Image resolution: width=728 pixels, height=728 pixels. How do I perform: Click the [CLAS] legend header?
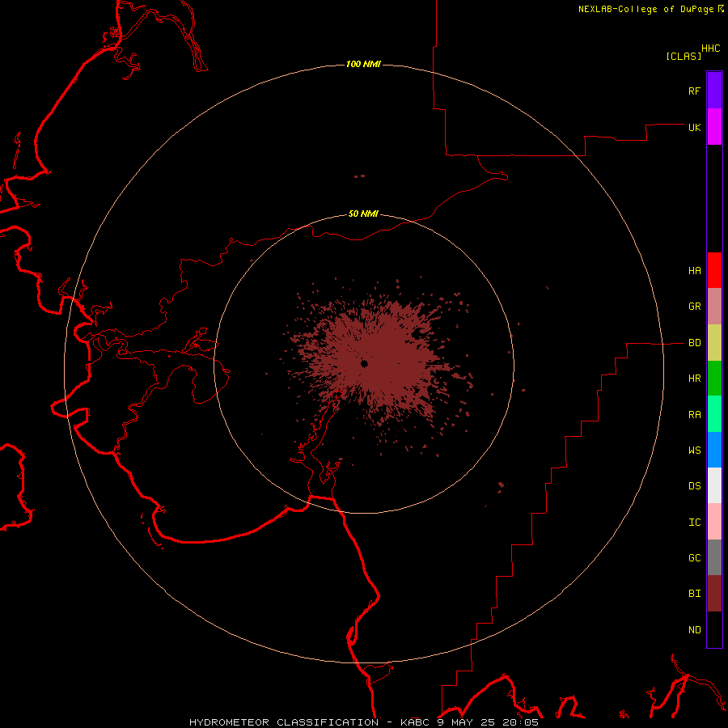(x=684, y=56)
